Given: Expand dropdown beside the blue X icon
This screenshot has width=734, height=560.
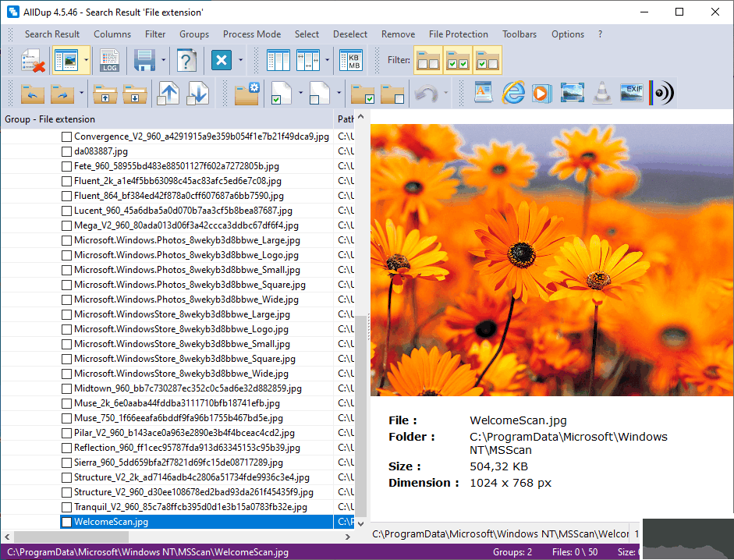Looking at the screenshot, I should pos(242,61).
